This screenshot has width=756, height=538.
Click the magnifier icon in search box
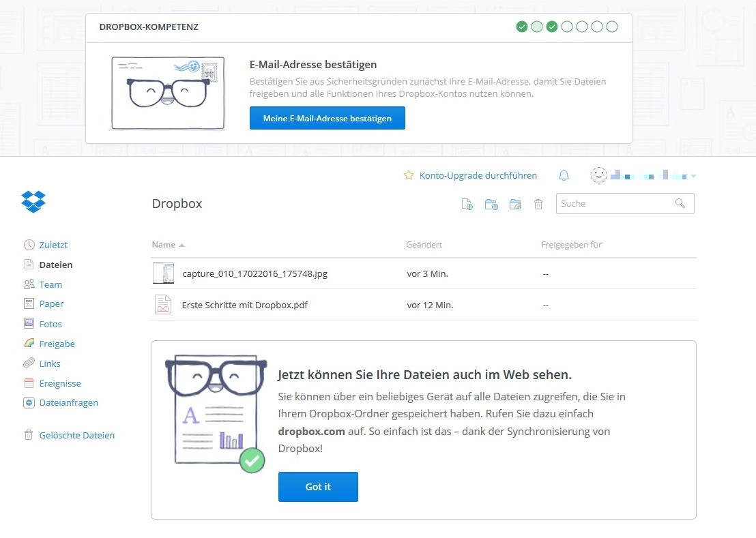pyautogui.click(x=680, y=203)
